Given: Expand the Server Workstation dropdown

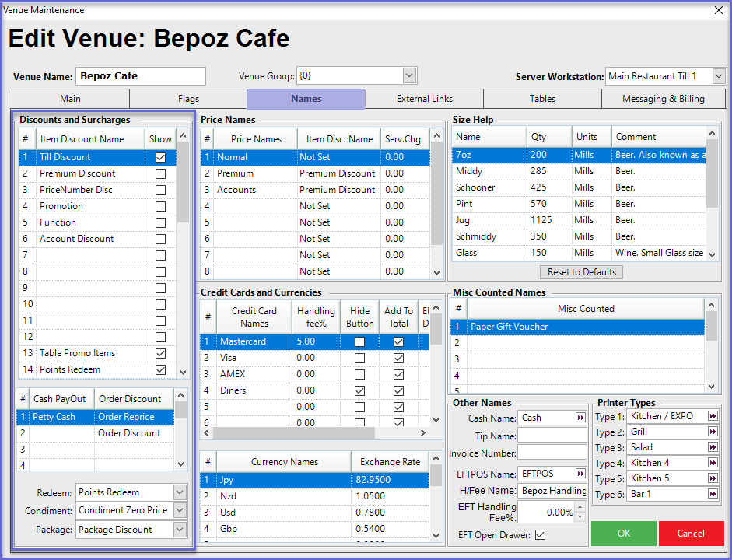Looking at the screenshot, I should (719, 76).
